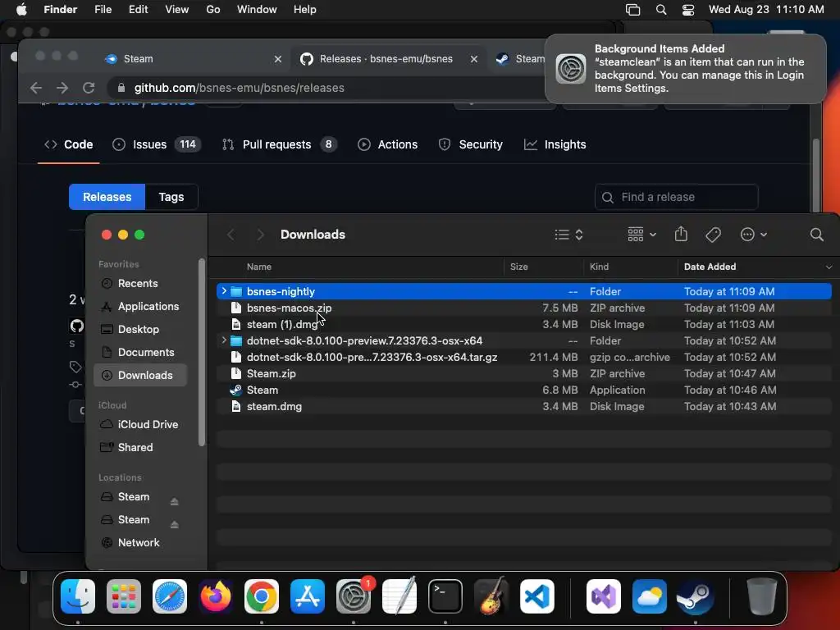The height and width of the screenshot is (630, 840).
Task: Open Visual Studio Code from the Dock
Action: coord(536,596)
